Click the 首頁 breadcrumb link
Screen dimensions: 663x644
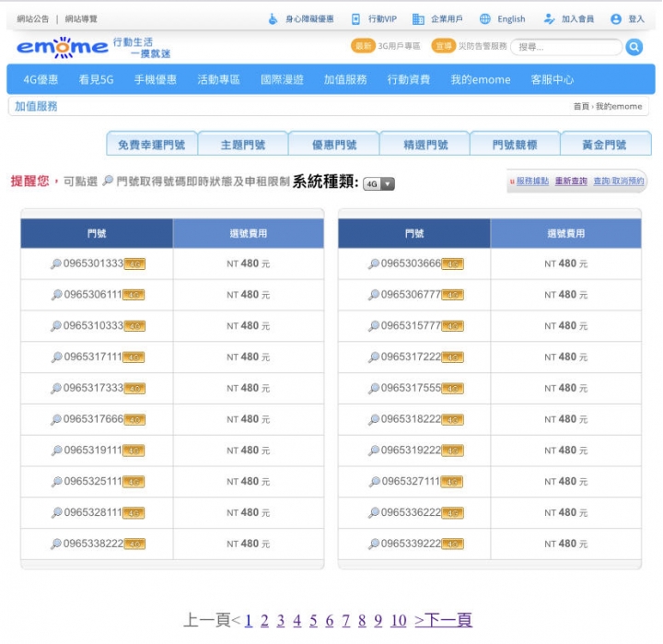coord(581,106)
